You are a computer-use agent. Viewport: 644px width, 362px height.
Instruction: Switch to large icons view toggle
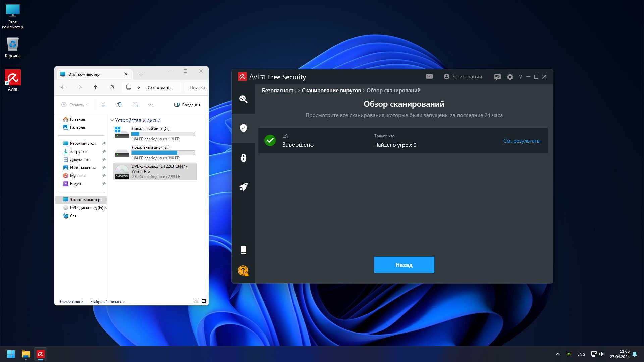tap(204, 301)
